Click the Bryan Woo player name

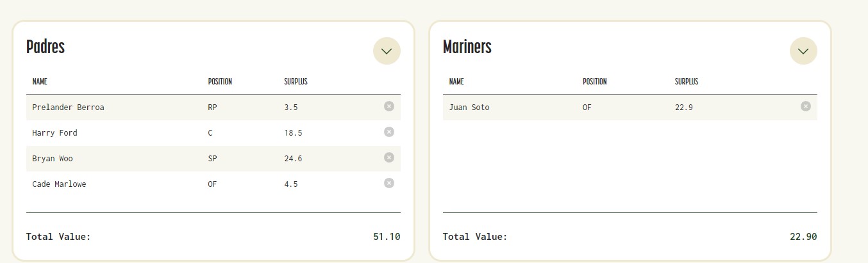coord(53,159)
